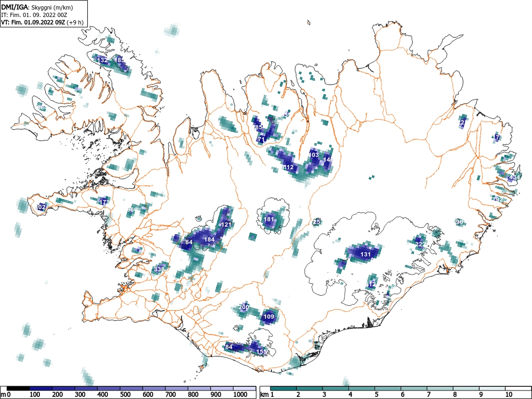Click the black 0–100 m legend swatch
The height and width of the screenshot is (399, 532).
pos(18,388)
